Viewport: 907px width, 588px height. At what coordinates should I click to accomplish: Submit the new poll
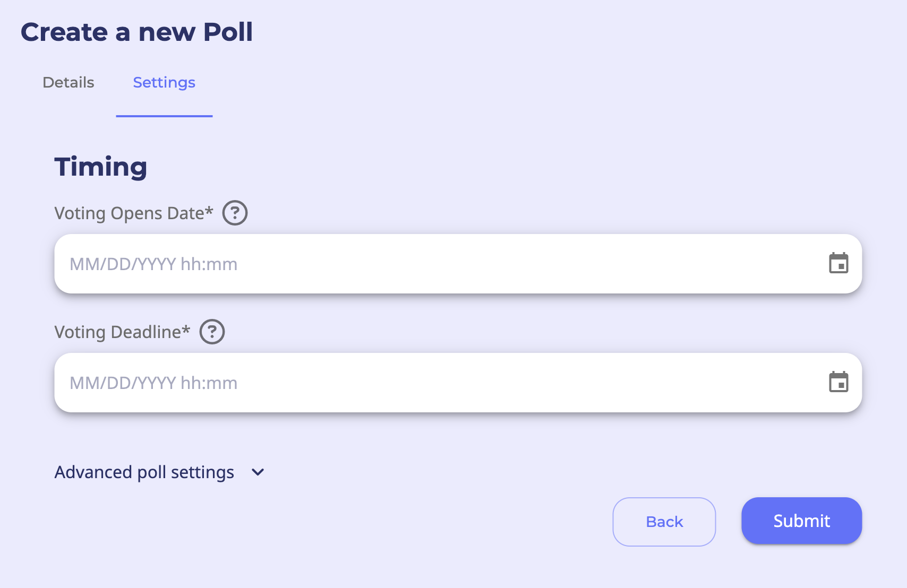pos(801,521)
